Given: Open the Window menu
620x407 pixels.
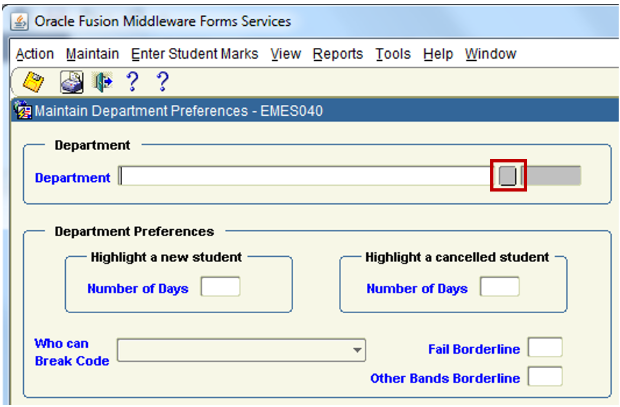Looking at the screenshot, I should click(x=490, y=54).
